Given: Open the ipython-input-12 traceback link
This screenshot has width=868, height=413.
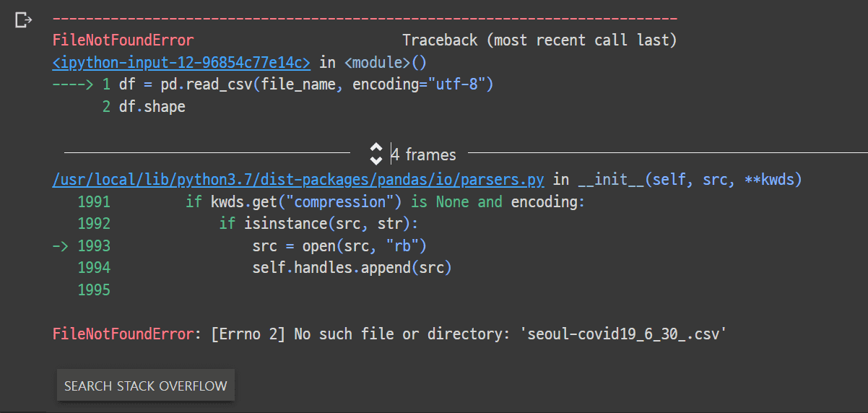Looking at the screenshot, I should (x=181, y=63).
